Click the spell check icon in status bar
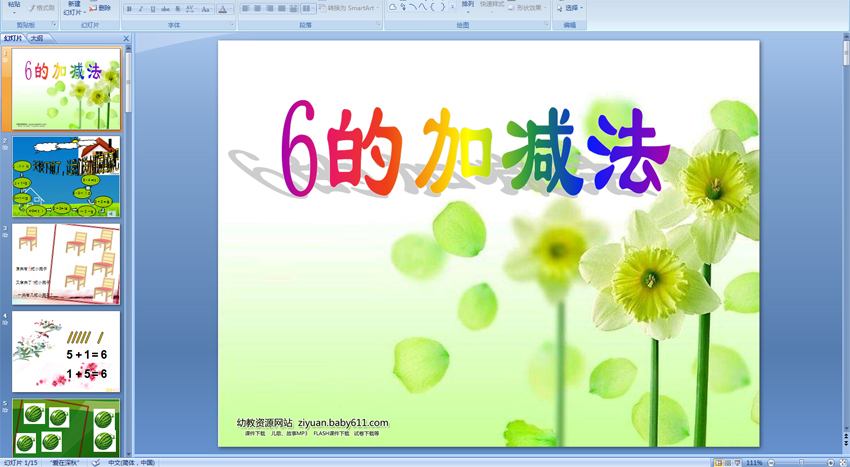This screenshot has width=850, height=467. coord(96,462)
